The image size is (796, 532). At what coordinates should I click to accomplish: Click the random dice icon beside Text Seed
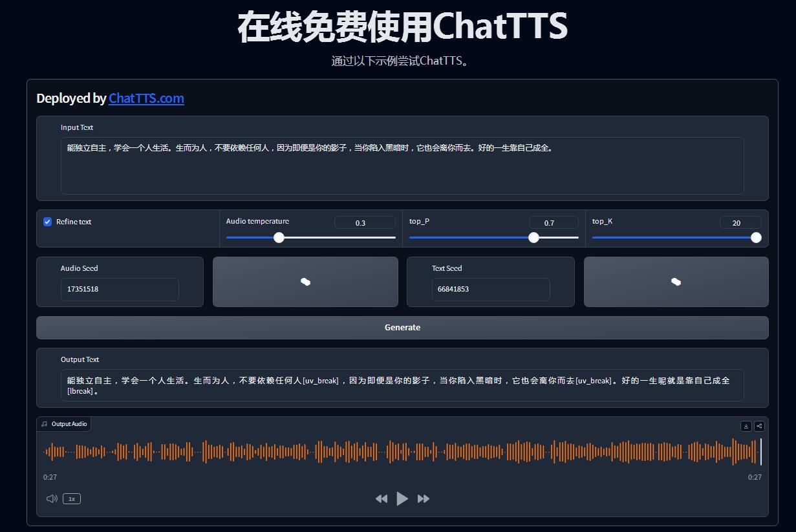point(675,281)
